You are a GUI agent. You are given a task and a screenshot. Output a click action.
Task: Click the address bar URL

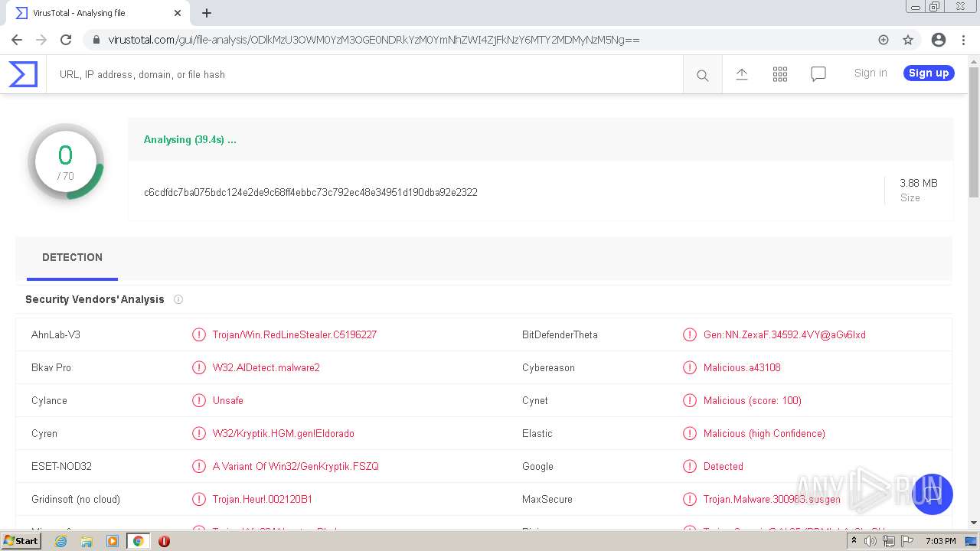[x=374, y=40]
